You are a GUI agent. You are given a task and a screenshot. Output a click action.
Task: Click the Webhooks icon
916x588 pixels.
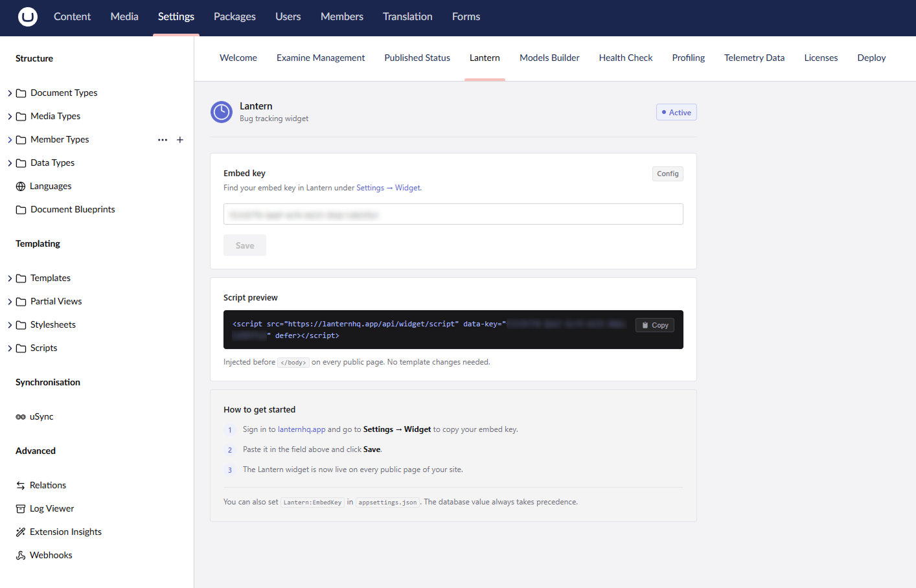point(21,556)
